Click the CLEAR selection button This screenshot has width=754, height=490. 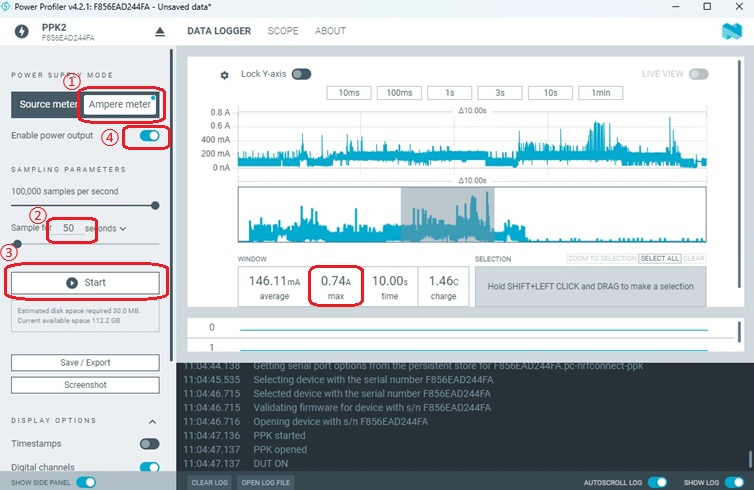pos(693,258)
